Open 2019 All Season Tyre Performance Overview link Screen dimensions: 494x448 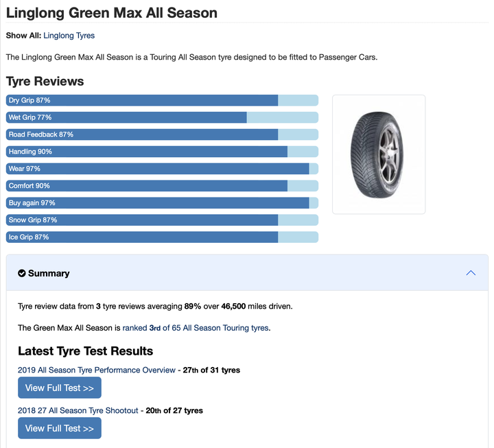97,370
